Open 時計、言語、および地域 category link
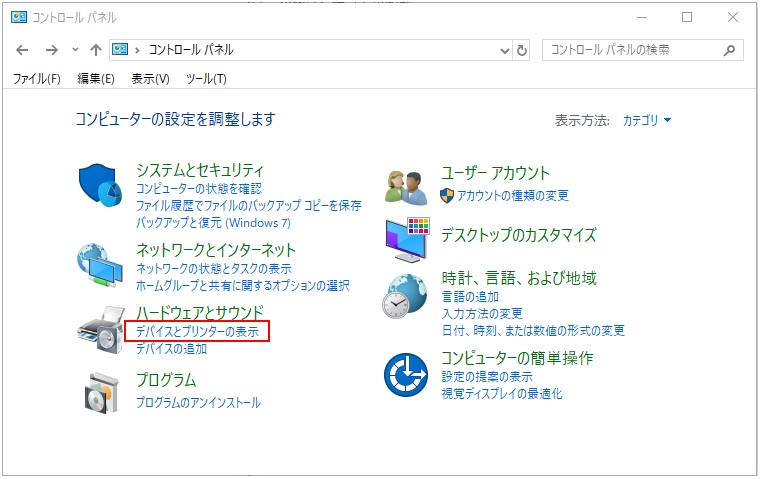Viewport: 761px width, 479px height. tap(519, 278)
